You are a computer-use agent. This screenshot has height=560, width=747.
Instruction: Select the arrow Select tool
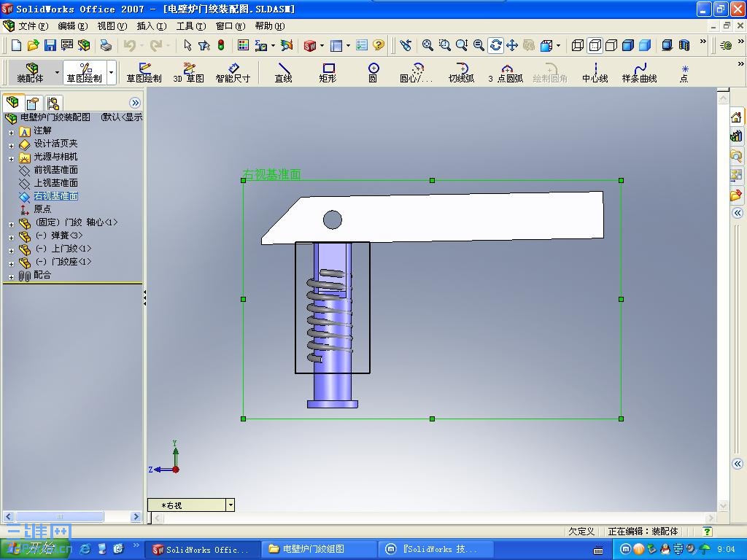[187, 45]
